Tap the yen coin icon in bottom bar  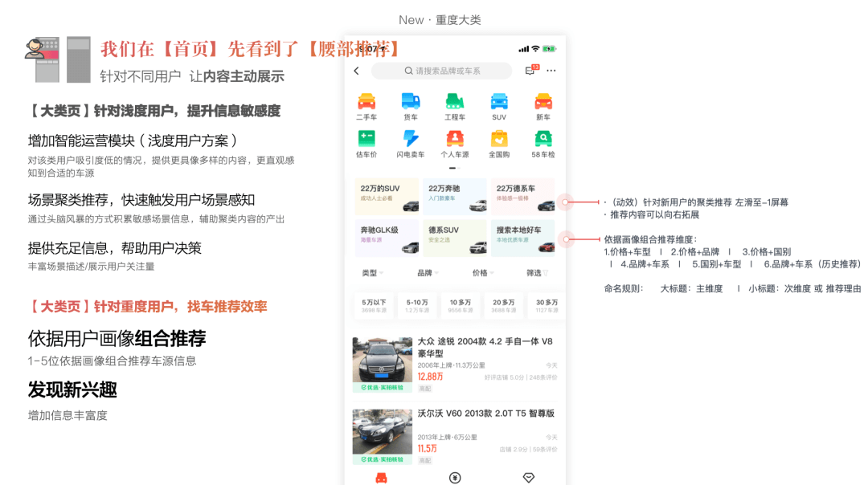click(x=455, y=478)
